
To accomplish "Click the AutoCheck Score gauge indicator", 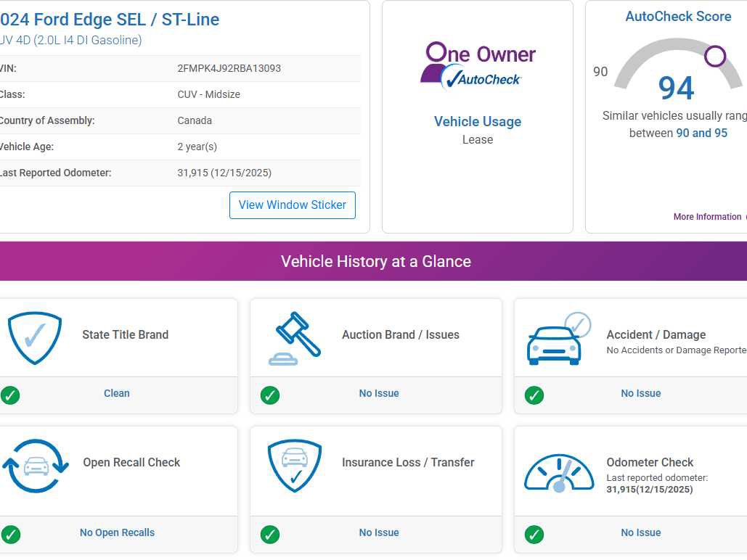I will point(714,55).
